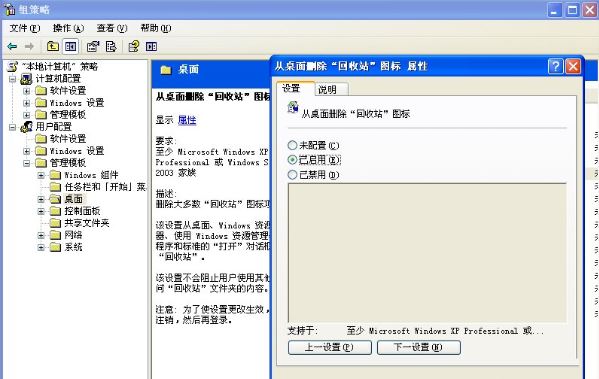Click the 用户配置 node icon
Image resolution: width=599 pixels, height=379 pixels.
(x=26, y=126)
